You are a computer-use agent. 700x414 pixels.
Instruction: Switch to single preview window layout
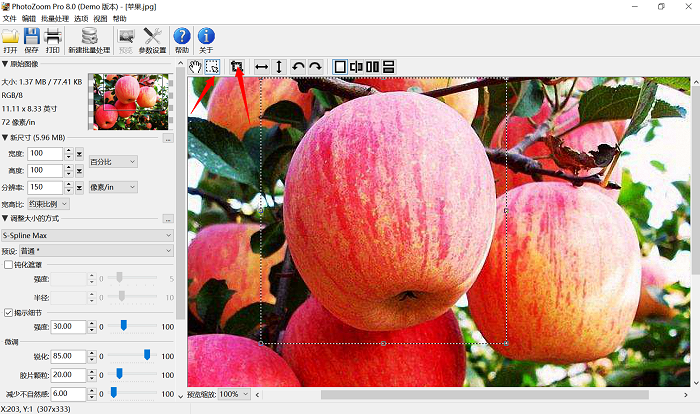point(340,66)
